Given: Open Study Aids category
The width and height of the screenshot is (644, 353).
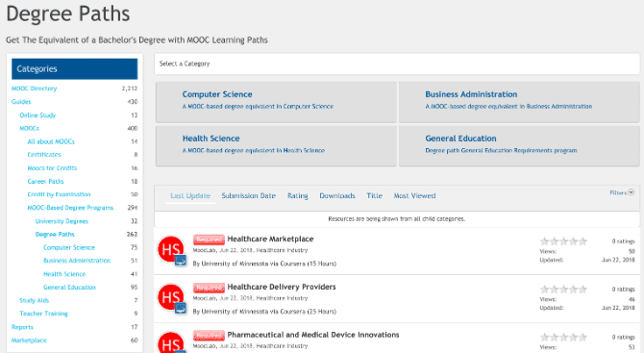Looking at the screenshot, I should tap(34, 300).
